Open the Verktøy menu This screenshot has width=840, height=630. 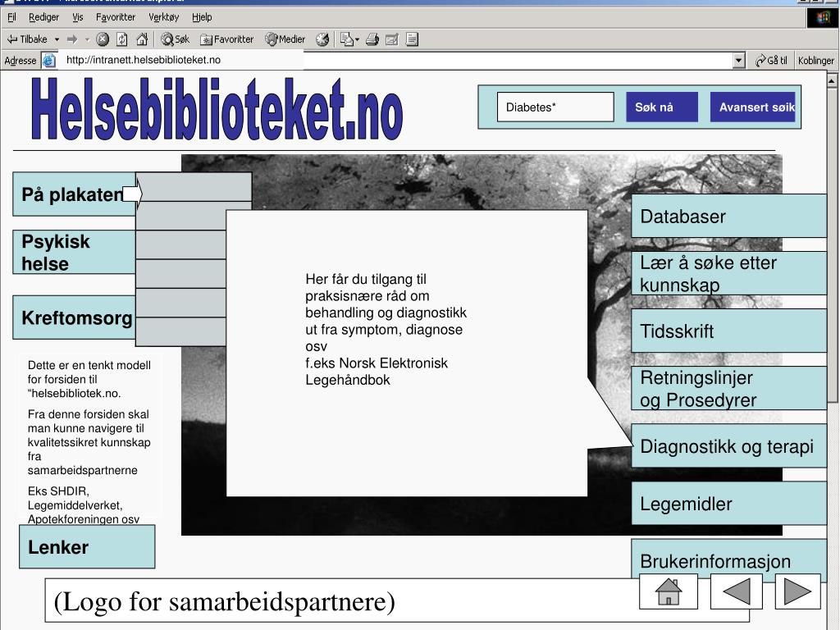click(x=164, y=17)
